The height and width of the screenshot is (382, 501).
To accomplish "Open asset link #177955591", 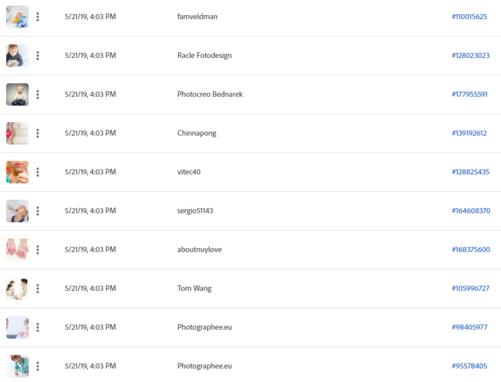I will coord(470,94).
